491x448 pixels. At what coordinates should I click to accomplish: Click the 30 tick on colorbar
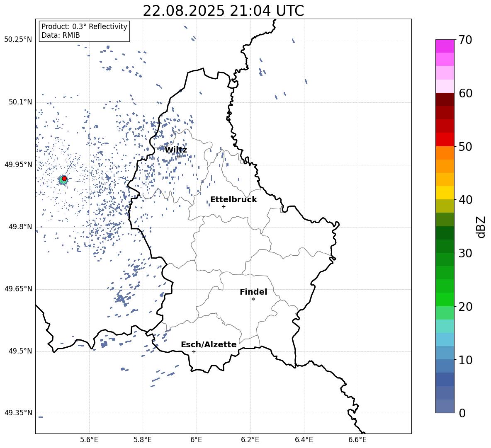click(x=465, y=253)
